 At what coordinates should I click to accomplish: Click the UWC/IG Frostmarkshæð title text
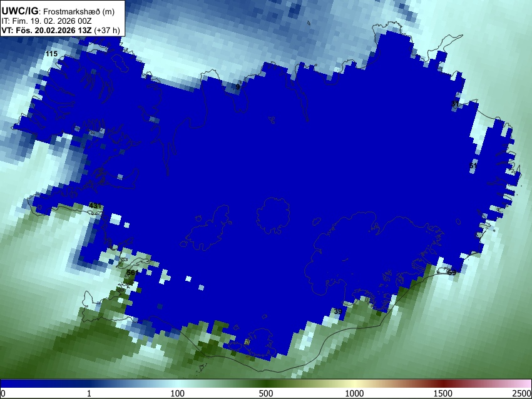[x=58, y=11]
